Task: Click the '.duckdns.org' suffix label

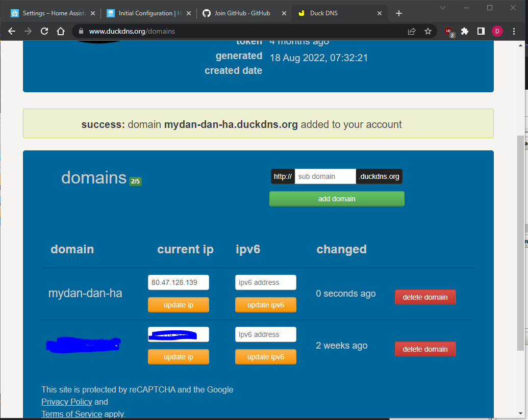Action: [x=379, y=176]
